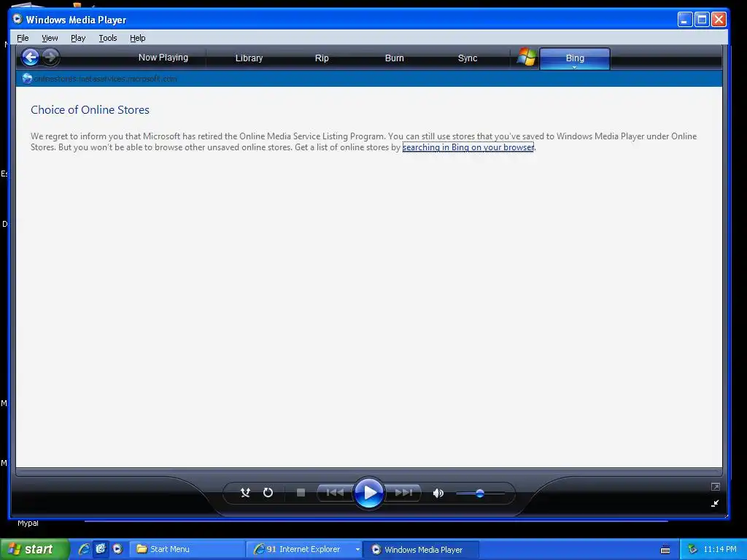Maximize the Windows Media Player window
The width and height of the screenshot is (747, 560).
(702, 20)
